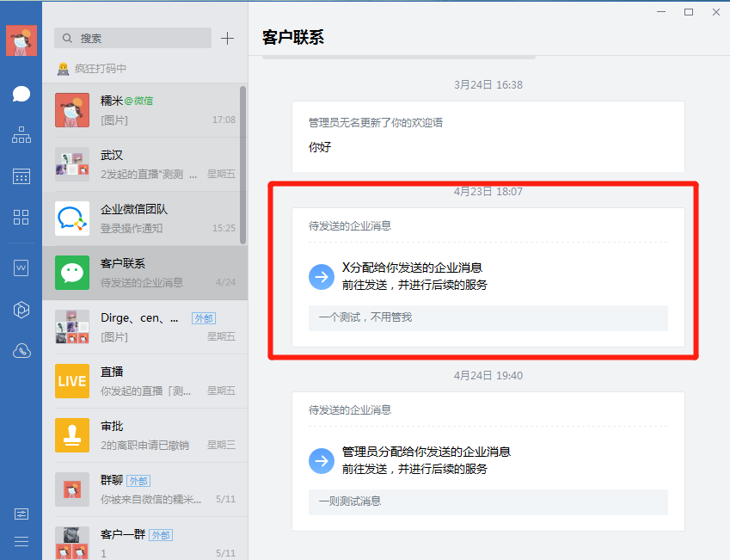Open the hamburger more menu at sidebar bottom
Viewport: 730px width, 560px height.
click(x=21, y=541)
